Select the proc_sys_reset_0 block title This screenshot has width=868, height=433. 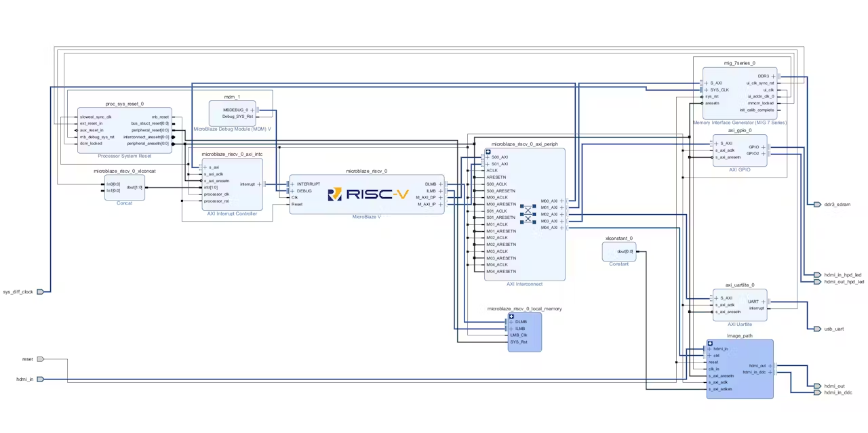click(125, 104)
